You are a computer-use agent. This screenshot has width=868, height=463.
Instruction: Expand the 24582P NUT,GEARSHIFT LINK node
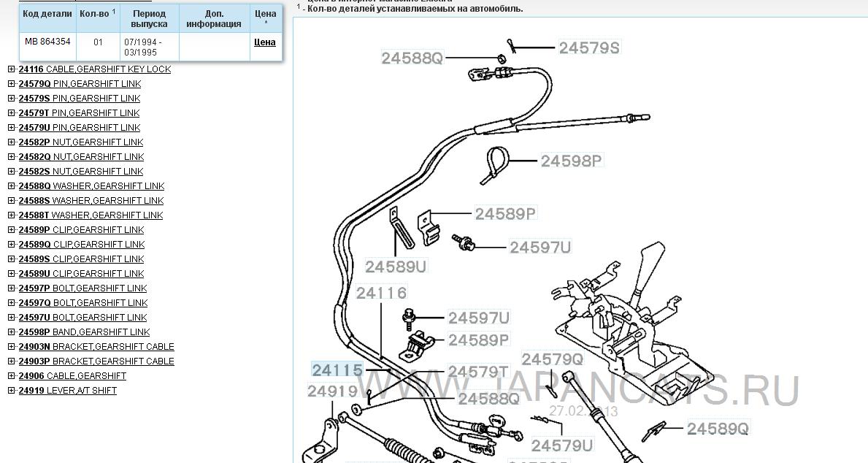11,142
